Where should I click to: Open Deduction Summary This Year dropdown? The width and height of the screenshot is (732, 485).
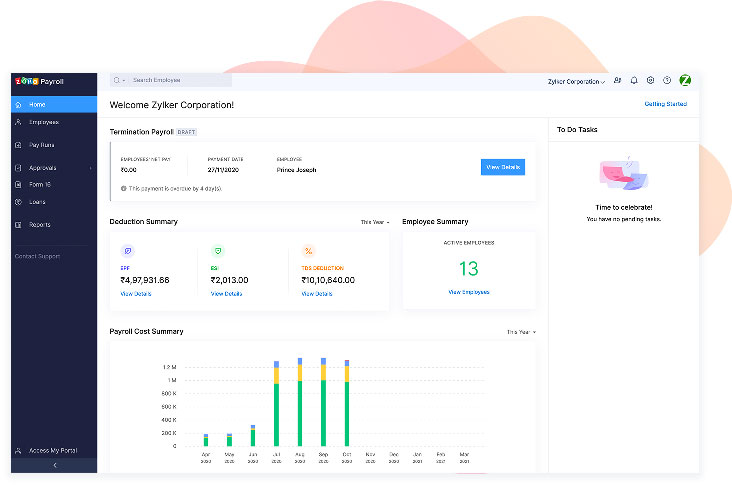tap(376, 222)
